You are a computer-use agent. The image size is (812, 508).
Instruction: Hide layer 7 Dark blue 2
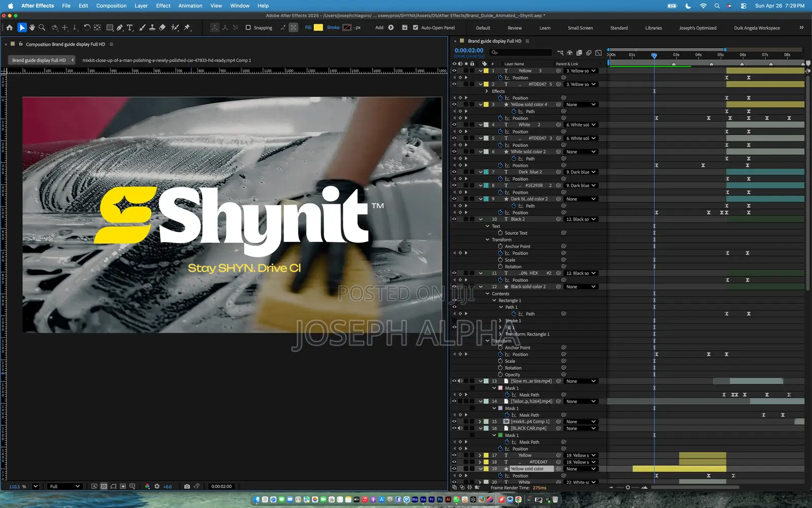click(x=454, y=172)
